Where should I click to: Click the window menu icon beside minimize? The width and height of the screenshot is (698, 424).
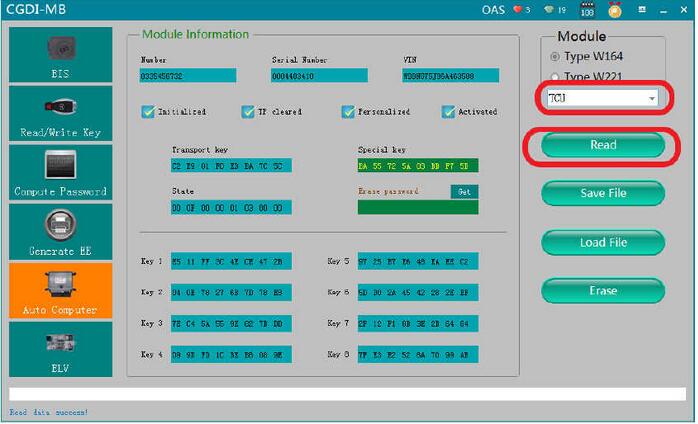[x=641, y=9]
